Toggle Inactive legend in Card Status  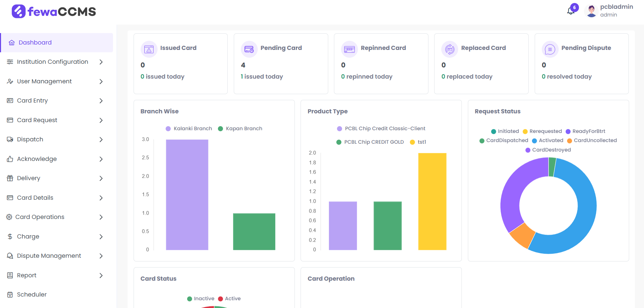pos(201,299)
